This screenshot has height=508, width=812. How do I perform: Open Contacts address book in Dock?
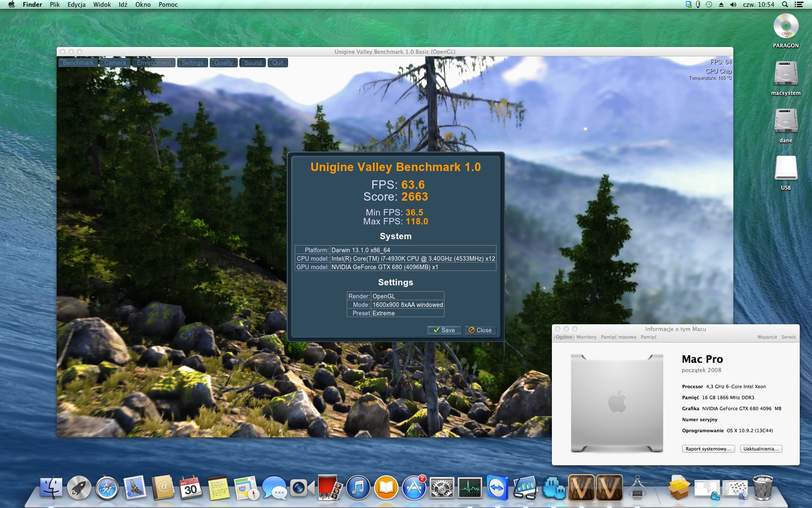tap(163, 488)
